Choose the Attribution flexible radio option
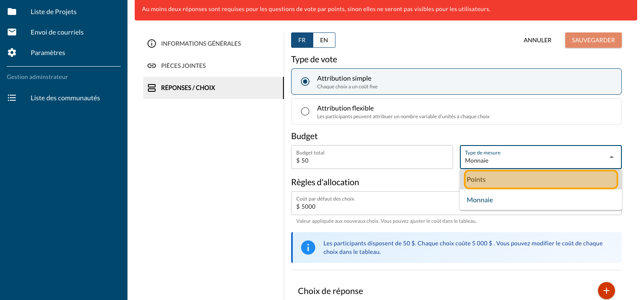The width and height of the screenshot is (644, 300). pos(305,111)
